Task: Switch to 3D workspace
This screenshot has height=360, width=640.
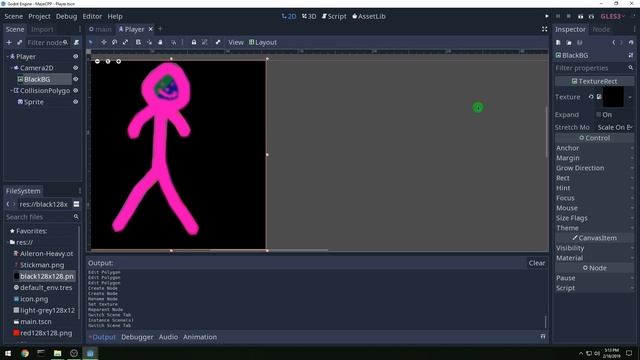Action: point(309,16)
